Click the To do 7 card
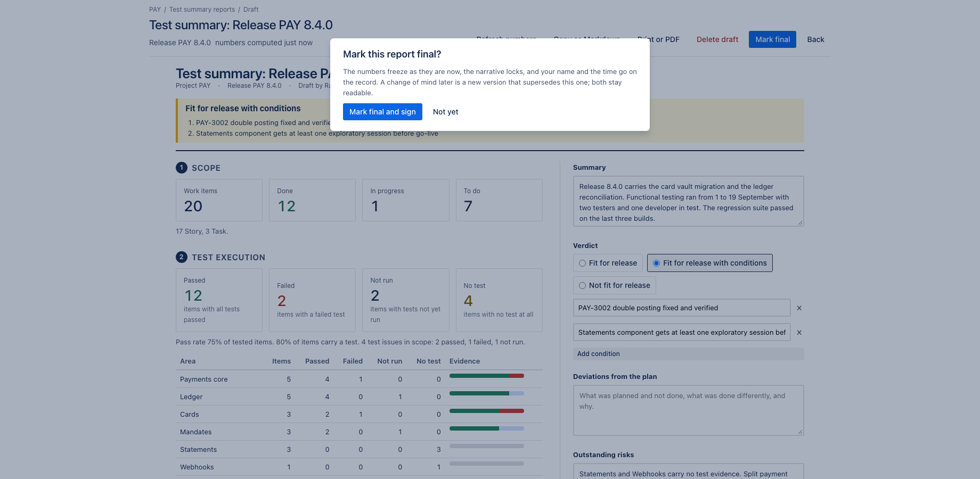 pos(499,200)
